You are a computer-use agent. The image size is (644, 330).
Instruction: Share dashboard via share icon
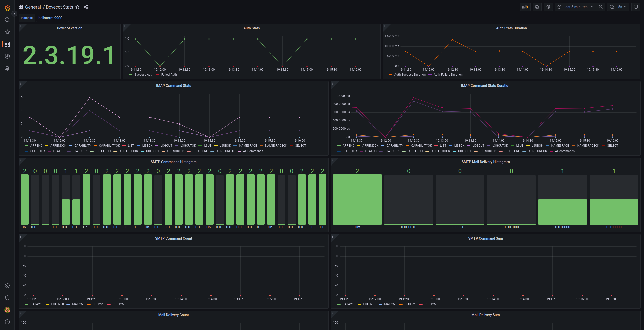click(x=86, y=7)
